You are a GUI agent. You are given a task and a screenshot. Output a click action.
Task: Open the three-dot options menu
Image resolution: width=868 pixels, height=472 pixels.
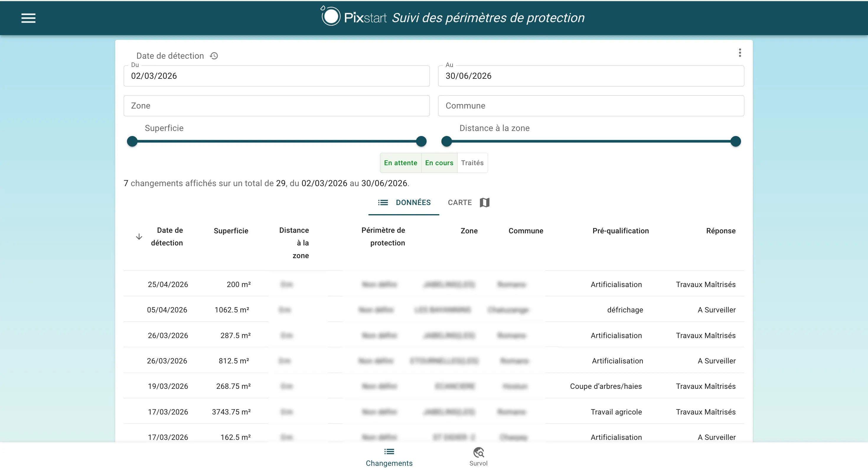740,53
